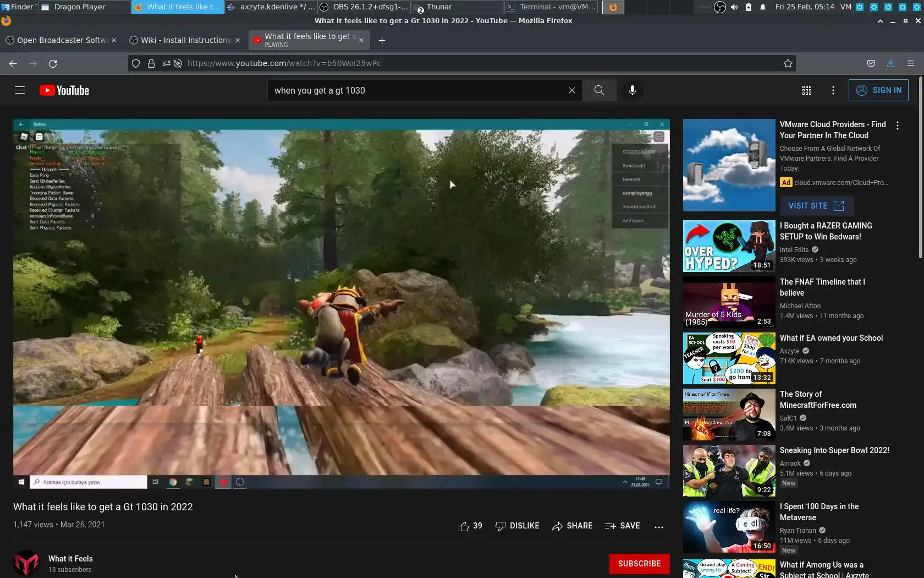Click the DISLIKE button

point(517,526)
